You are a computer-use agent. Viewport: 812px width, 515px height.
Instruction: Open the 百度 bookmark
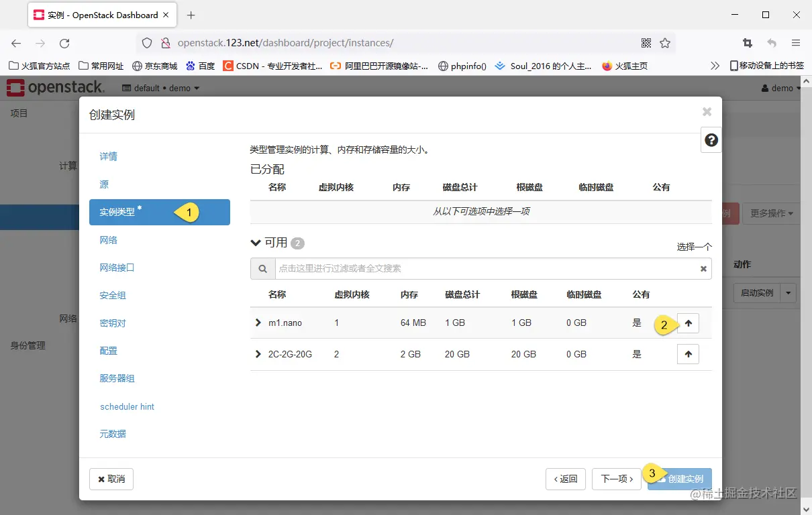pyautogui.click(x=201, y=66)
